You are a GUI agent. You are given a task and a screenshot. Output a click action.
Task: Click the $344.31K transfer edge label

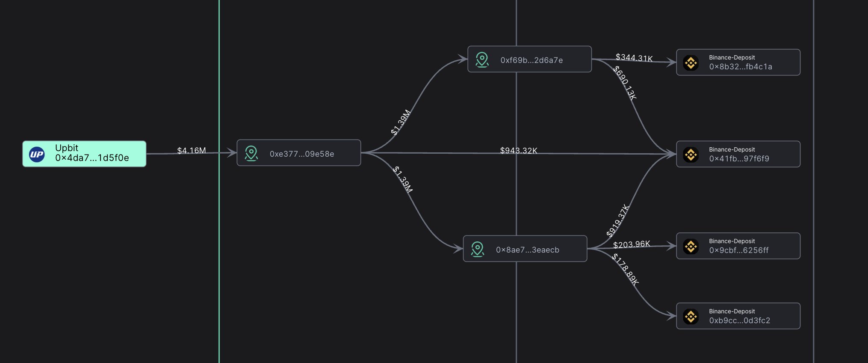[x=634, y=58]
